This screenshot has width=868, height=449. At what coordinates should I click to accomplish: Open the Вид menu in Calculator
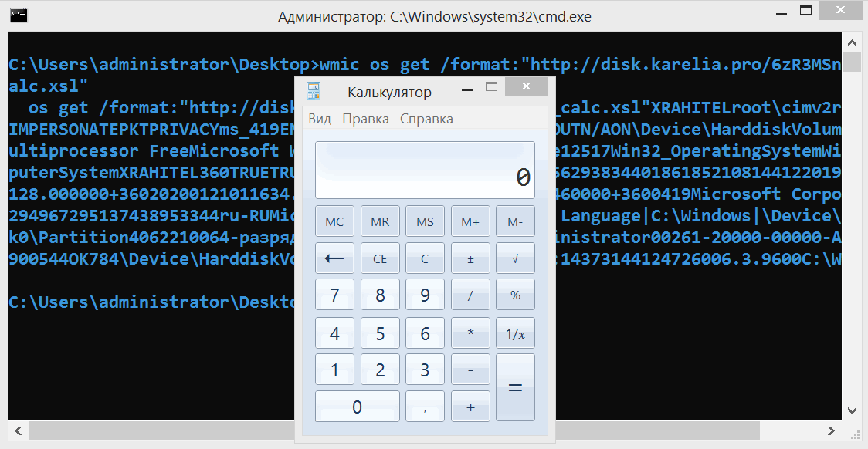tap(320, 119)
